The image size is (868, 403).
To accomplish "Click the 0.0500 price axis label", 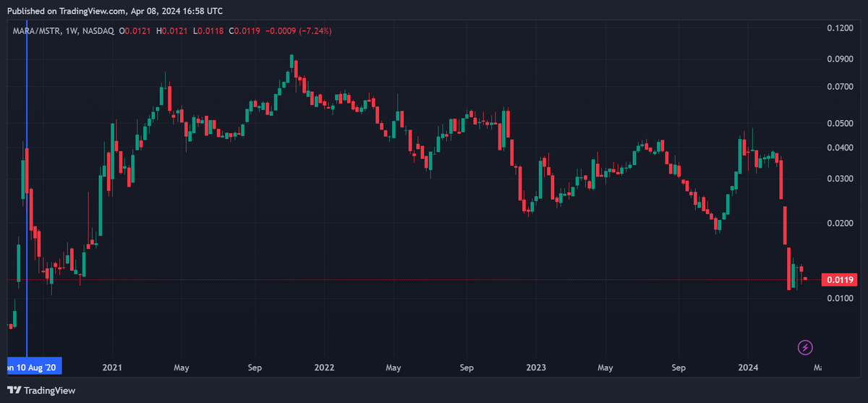I will pos(839,123).
